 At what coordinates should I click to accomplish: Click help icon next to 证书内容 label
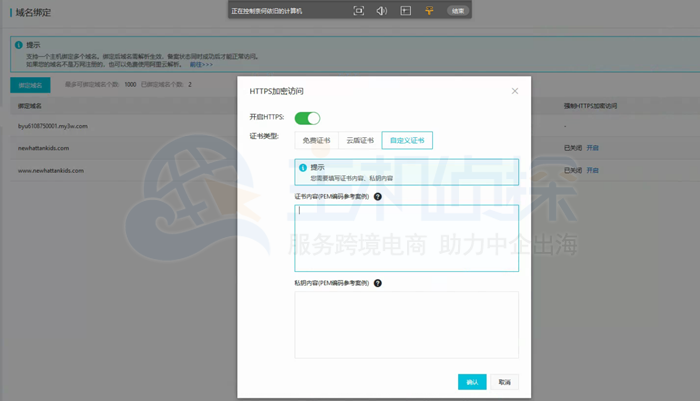tap(378, 196)
